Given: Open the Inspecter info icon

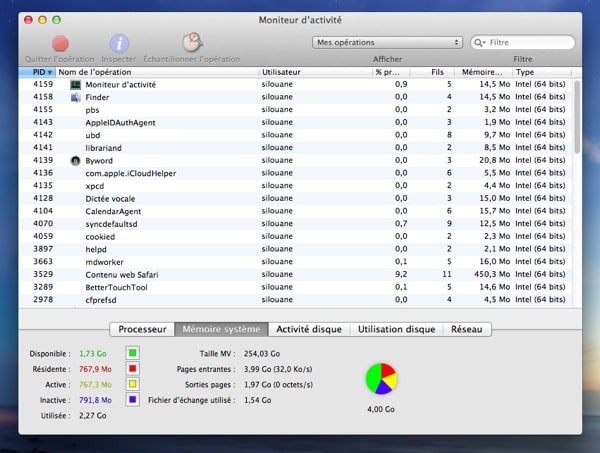Looking at the screenshot, I should 119,43.
